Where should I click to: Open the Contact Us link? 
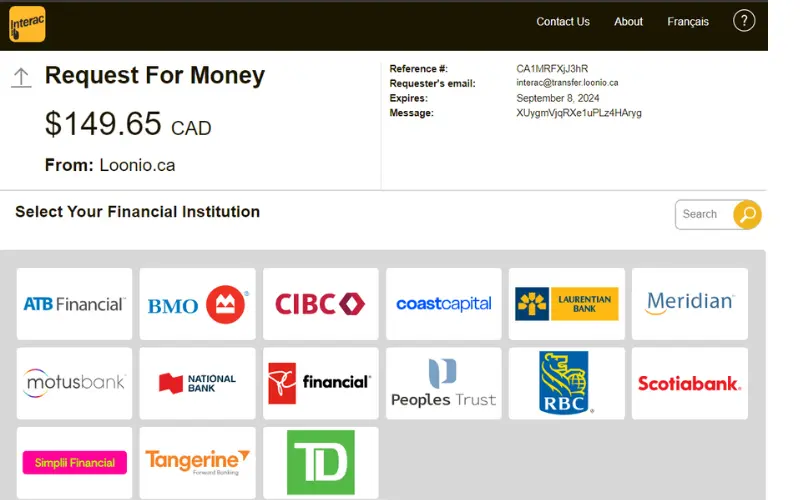click(563, 21)
